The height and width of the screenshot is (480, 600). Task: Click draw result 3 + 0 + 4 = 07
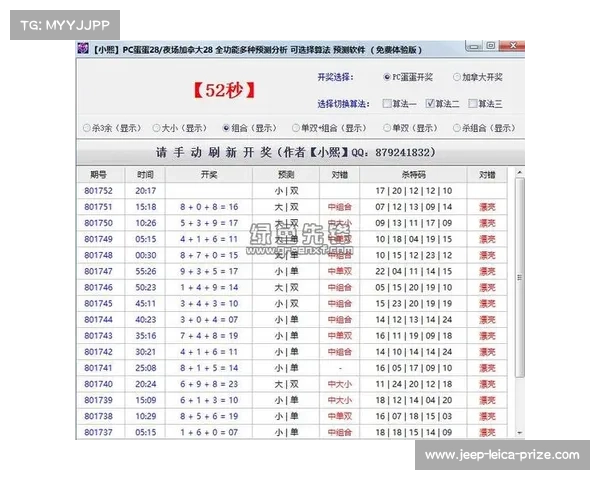tap(209, 320)
